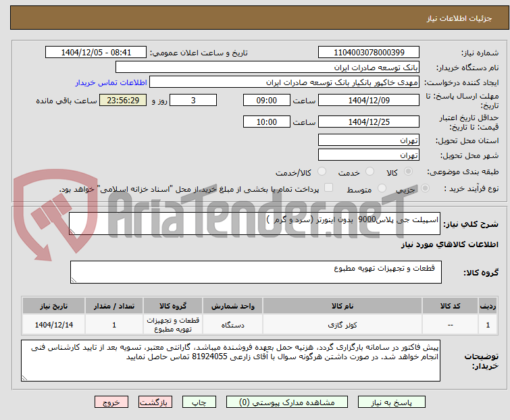This screenshot has width=510, height=420.
Task: Click the تعداد / مقدار column header
Action: point(114,306)
